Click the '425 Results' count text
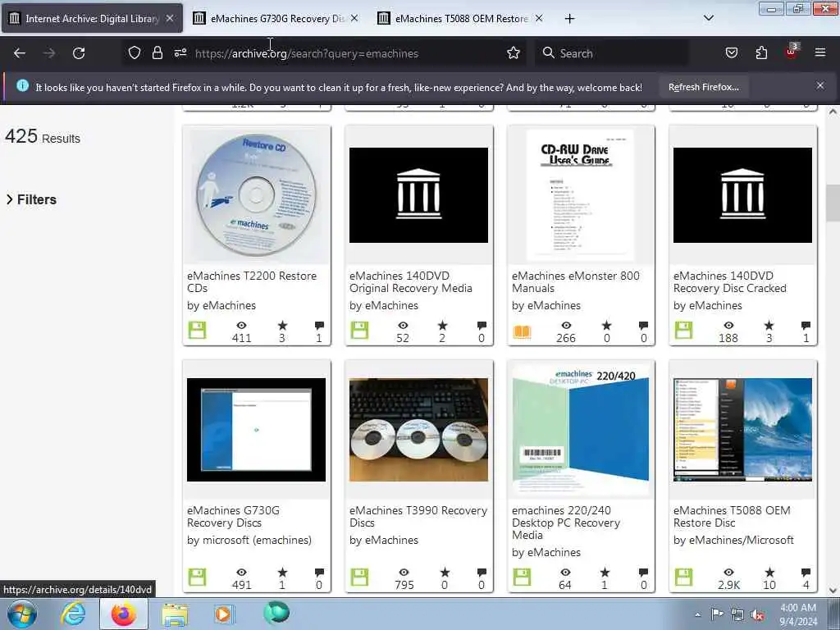The height and width of the screenshot is (630, 840). pos(43,137)
